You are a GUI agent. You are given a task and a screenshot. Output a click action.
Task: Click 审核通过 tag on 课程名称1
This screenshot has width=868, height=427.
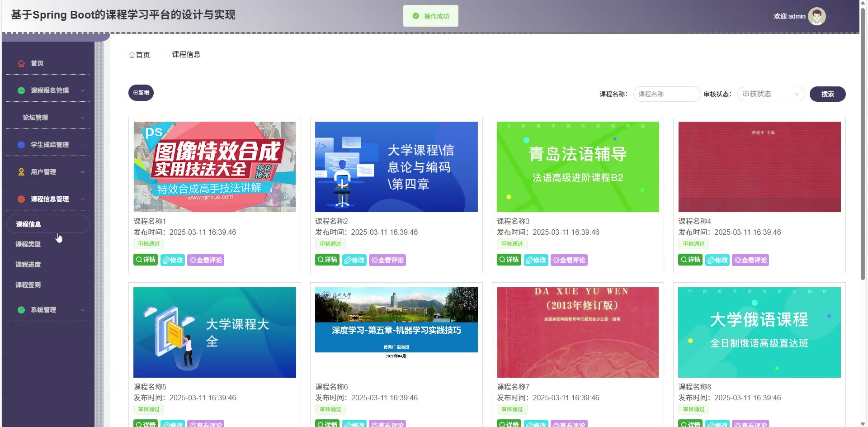coord(149,244)
